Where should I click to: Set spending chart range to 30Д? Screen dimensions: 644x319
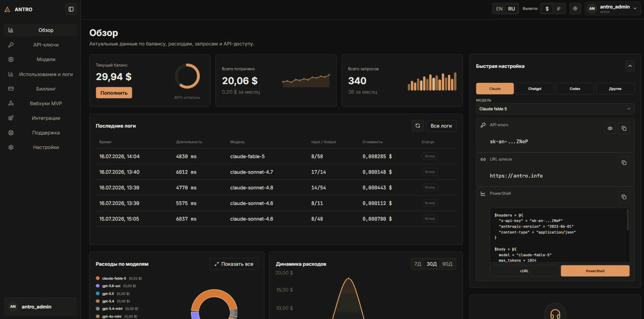coord(432,264)
